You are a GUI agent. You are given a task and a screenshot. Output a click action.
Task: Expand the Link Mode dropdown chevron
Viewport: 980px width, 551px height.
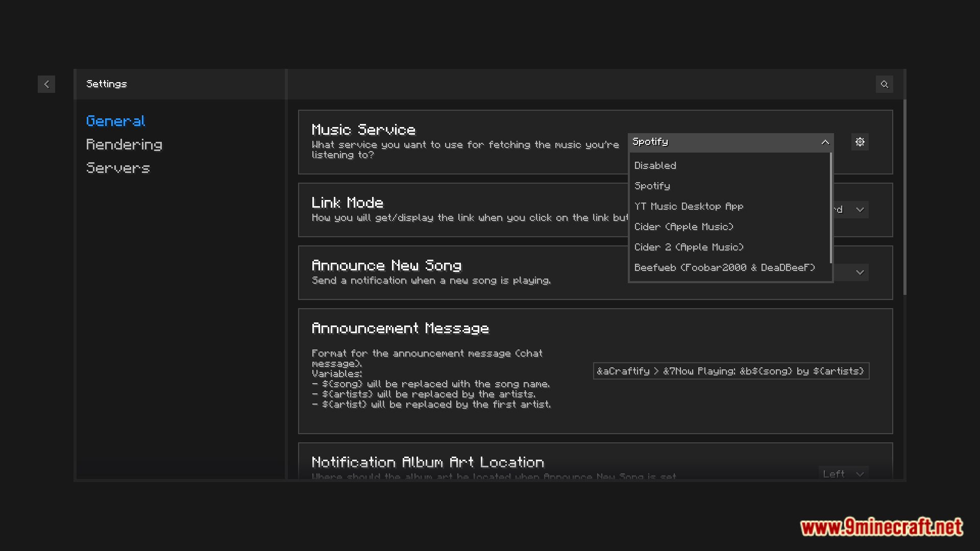pyautogui.click(x=860, y=210)
